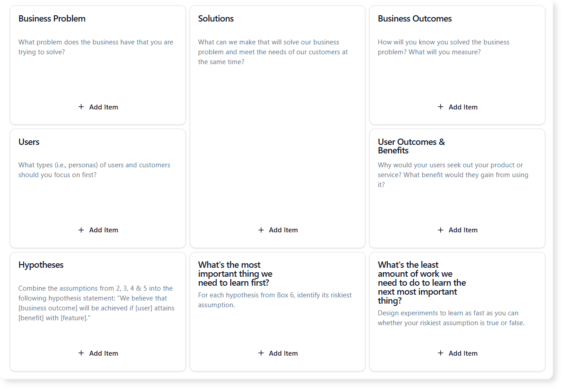Add an item to the Solutions card
This screenshot has width=565, height=392.
tap(277, 230)
